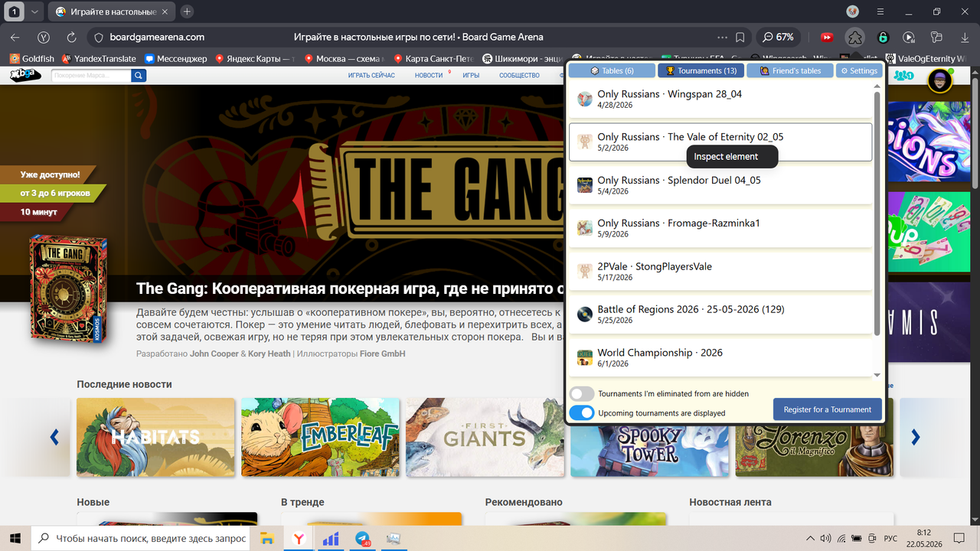Open Telegram from the taskbar
Viewport: 980px width, 551px height.
pos(364,539)
